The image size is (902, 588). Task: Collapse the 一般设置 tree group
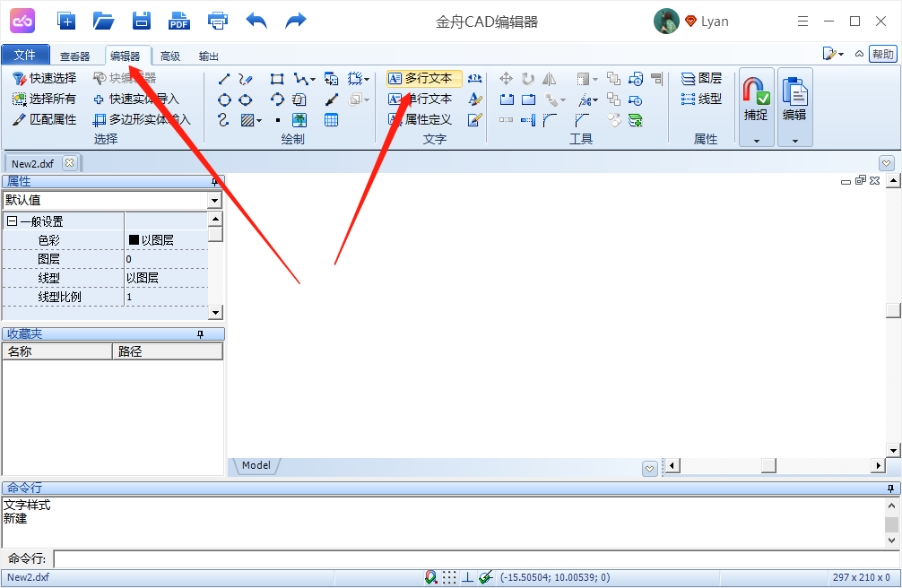tap(12, 220)
